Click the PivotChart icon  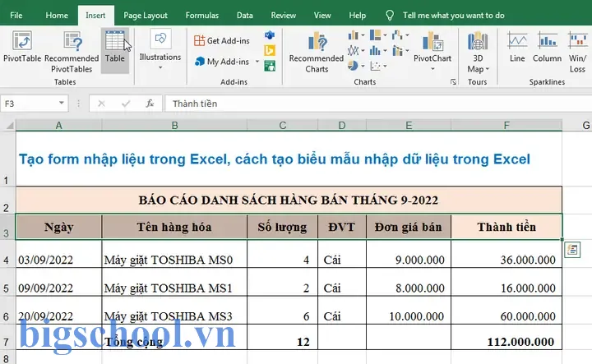click(432, 41)
